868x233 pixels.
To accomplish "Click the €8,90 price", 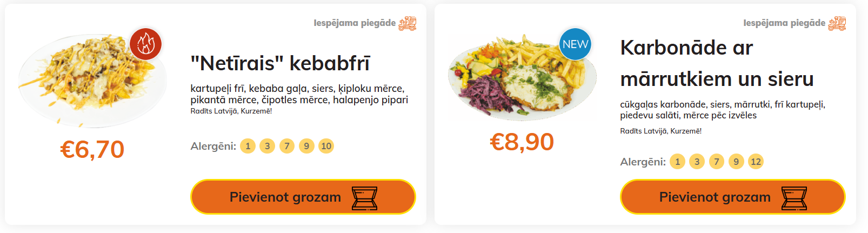I will 522,142.
